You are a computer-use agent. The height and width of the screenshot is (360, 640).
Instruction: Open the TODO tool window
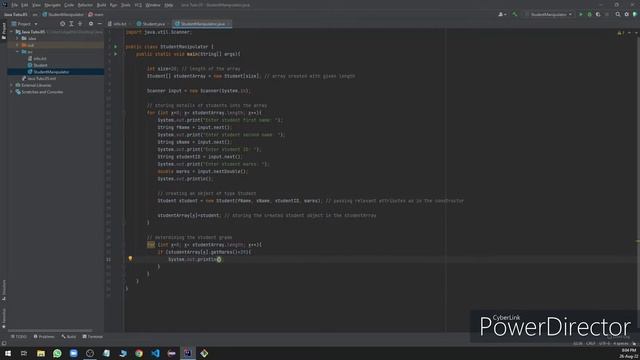tap(19, 337)
